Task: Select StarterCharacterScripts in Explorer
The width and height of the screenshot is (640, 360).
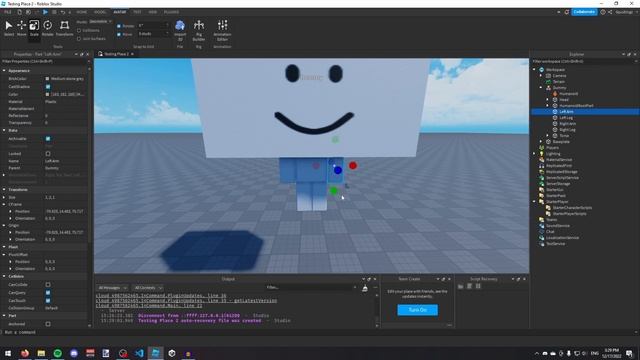Action: pos(572,207)
